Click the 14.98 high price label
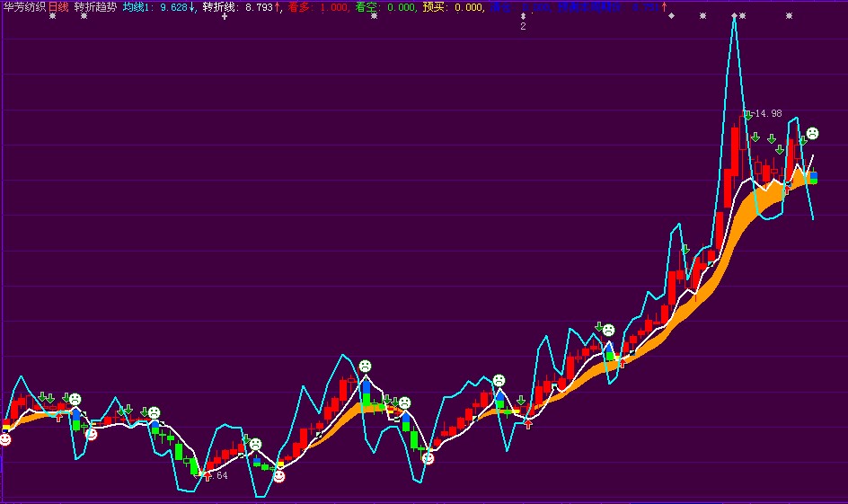This screenshot has width=848, height=504. (768, 113)
